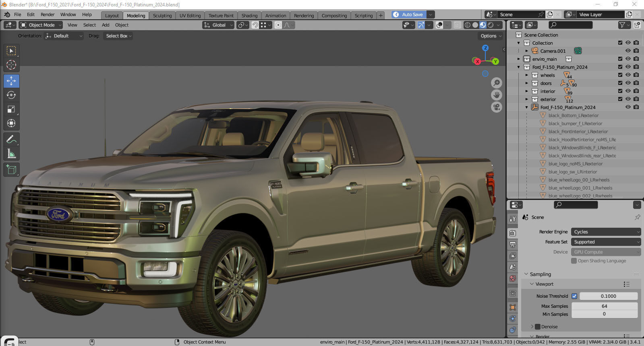This screenshot has height=346, width=644.
Task: Click the pan view hand icon
Action: pyautogui.click(x=497, y=95)
